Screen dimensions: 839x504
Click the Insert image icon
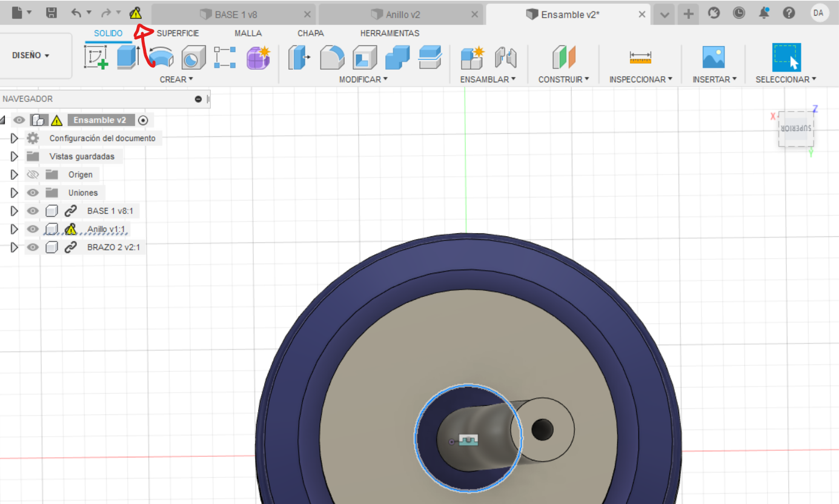point(714,58)
